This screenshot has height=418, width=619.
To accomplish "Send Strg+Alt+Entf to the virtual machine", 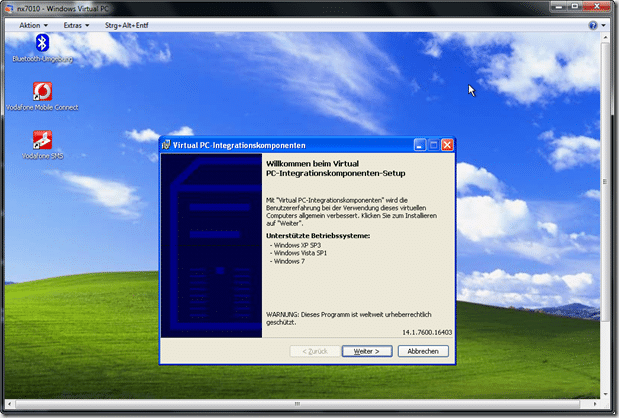I will click(126, 25).
